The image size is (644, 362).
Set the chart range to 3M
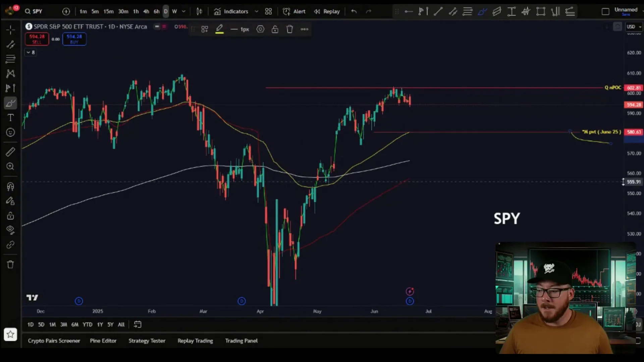click(63, 324)
